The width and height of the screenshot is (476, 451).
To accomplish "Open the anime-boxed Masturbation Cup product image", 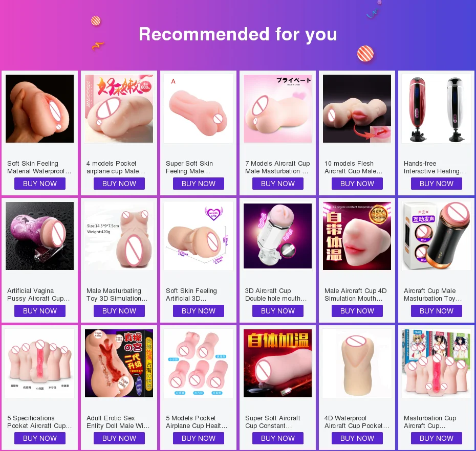I will pyautogui.click(x=436, y=364).
